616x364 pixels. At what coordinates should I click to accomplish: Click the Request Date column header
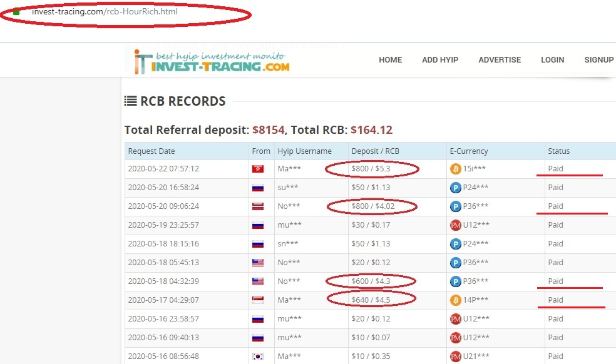coord(151,151)
